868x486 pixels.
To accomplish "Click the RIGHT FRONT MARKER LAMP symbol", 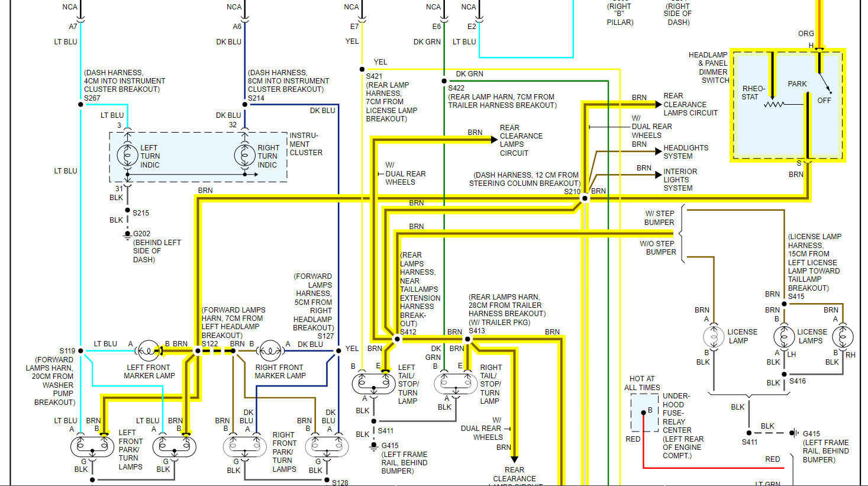I will (270, 350).
